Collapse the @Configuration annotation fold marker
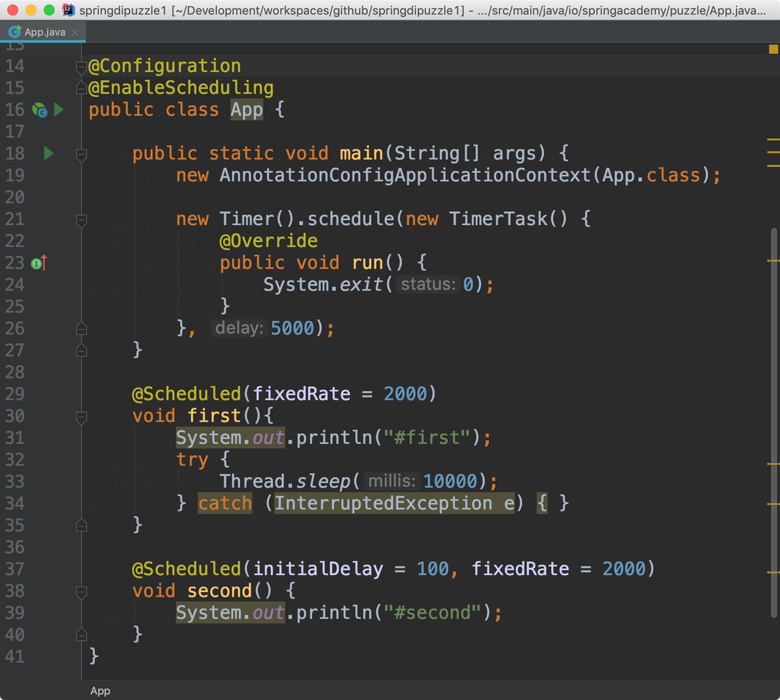Screen dimensions: 780x700 (81, 66)
